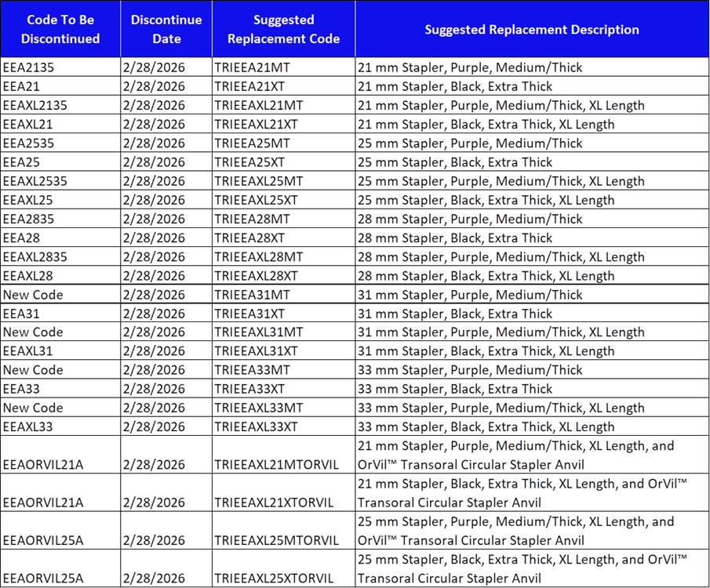
Task: Select the EEA2535 cell
Action: 29,143
